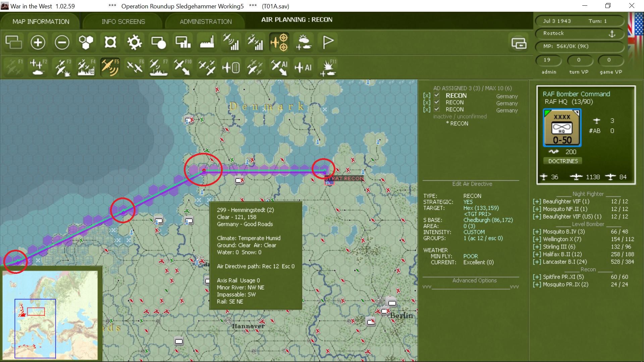644x362 pixels.
Task: Select the air directive targets icon
Action: click(x=279, y=43)
